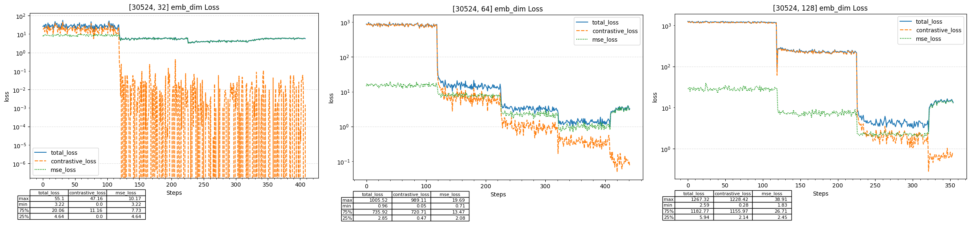
Task: Click the '47.16' table cell
Action: coord(87,198)
